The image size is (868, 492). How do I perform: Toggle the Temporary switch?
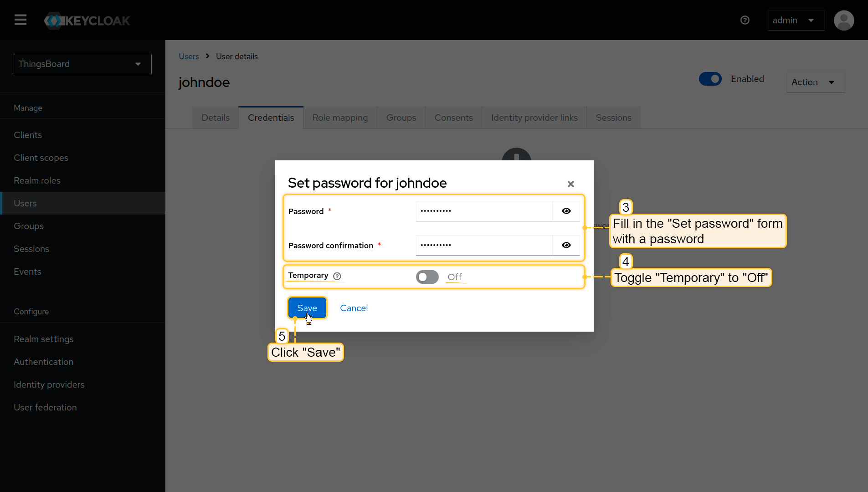[427, 277]
